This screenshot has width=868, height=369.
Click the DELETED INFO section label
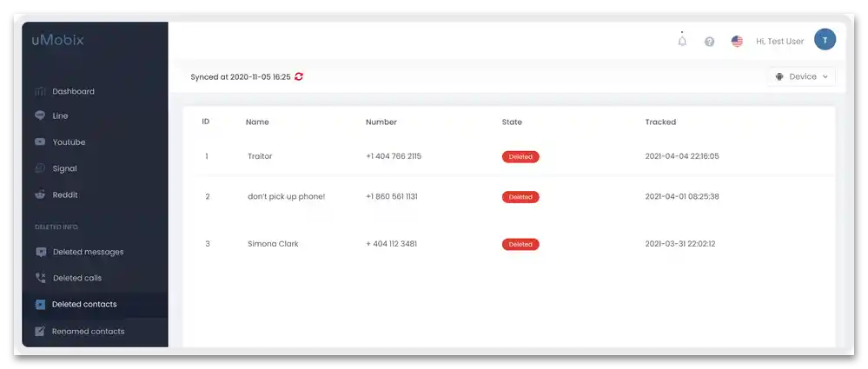coord(56,227)
